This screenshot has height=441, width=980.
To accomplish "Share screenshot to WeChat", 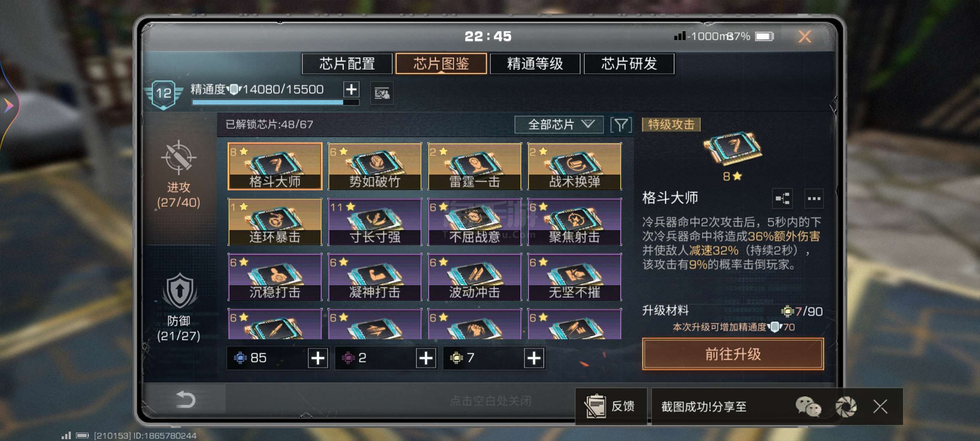I will [808, 406].
